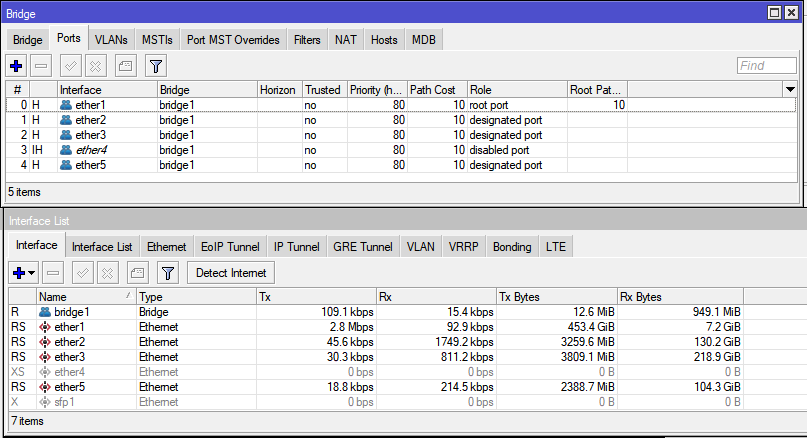Sort Bridge Ports by Role column header
The width and height of the screenshot is (807, 438).
[517, 90]
